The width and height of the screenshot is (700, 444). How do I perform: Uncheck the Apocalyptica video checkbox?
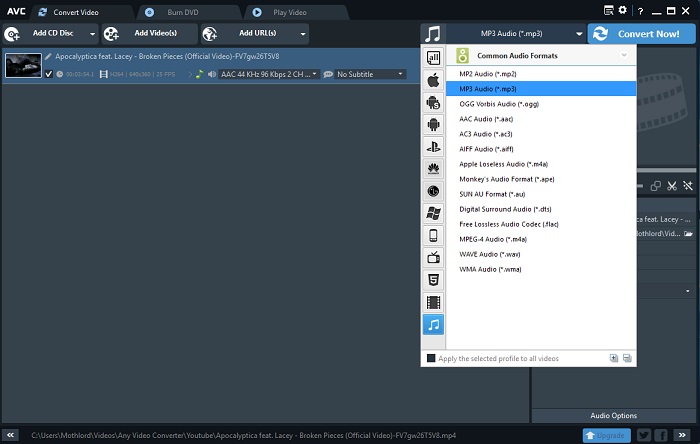49,74
